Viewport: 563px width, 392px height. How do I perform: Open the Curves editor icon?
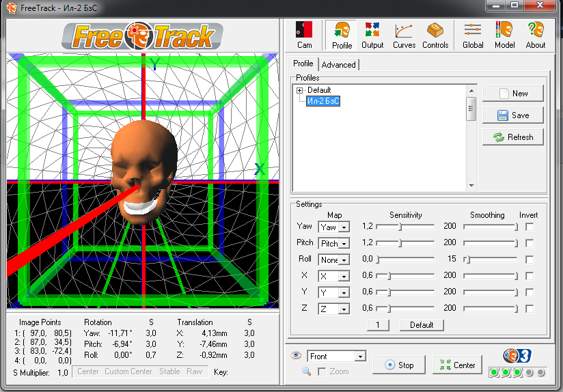point(404,34)
